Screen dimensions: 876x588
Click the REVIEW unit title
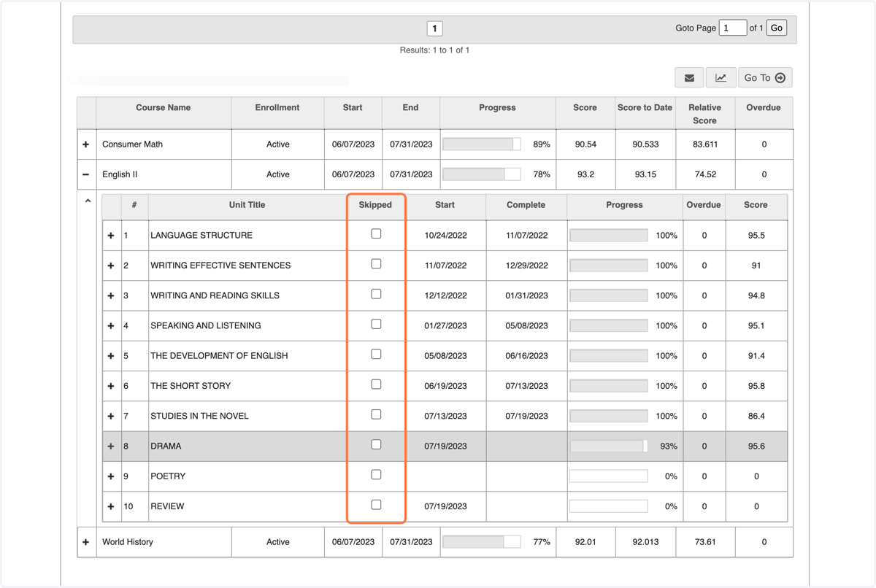click(x=167, y=506)
